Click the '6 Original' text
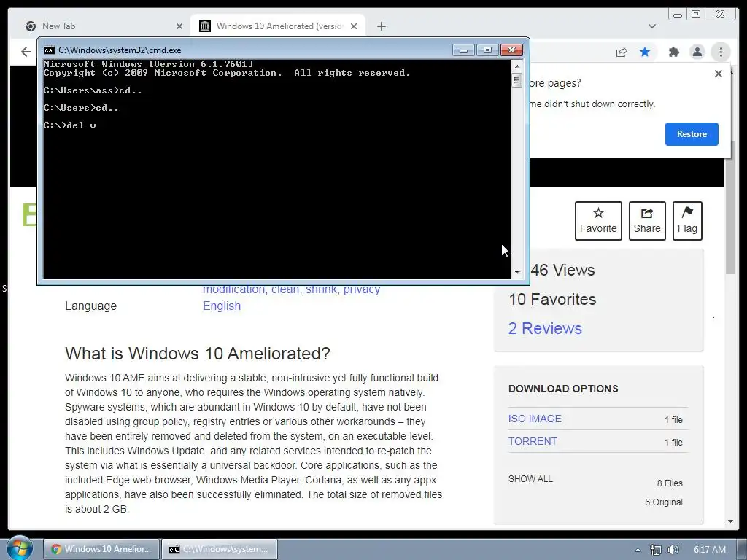747x560 pixels. 664,502
